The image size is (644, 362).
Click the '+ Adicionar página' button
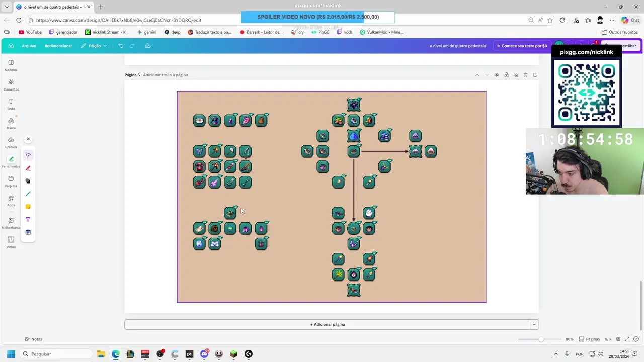[x=327, y=324]
